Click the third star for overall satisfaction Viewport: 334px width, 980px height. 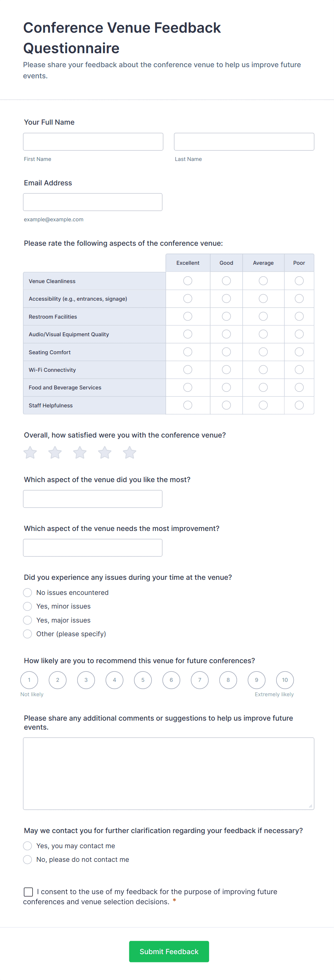(80, 453)
